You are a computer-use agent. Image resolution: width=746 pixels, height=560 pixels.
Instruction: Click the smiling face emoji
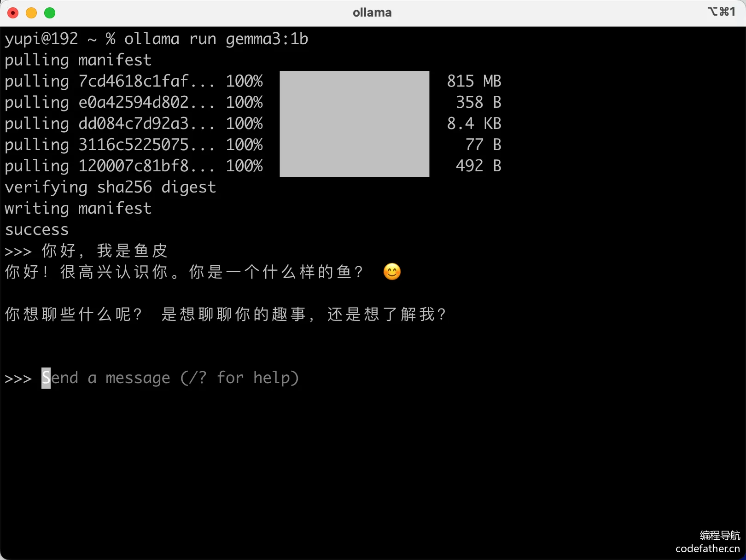(x=392, y=272)
